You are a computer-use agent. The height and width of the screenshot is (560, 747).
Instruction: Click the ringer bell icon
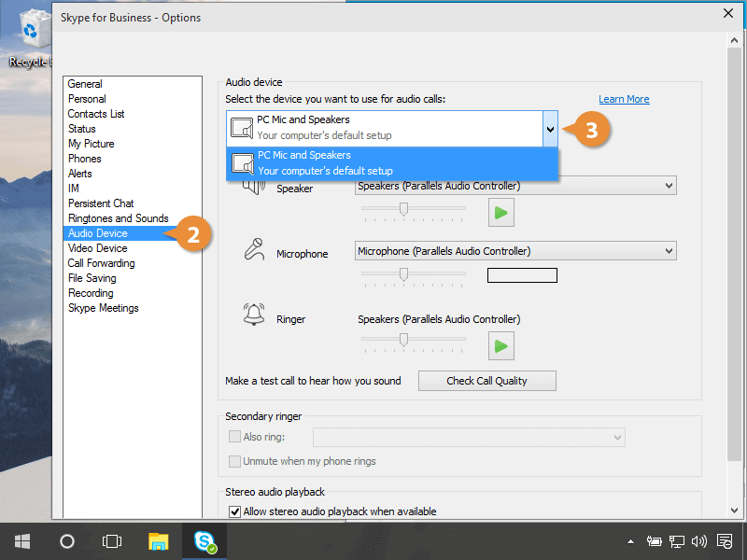[x=253, y=315]
